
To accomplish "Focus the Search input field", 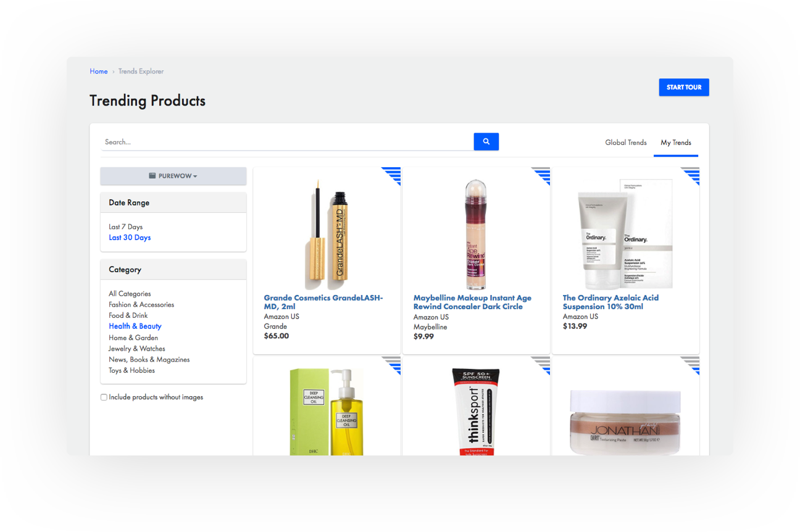I will pyautogui.click(x=287, y=142).
